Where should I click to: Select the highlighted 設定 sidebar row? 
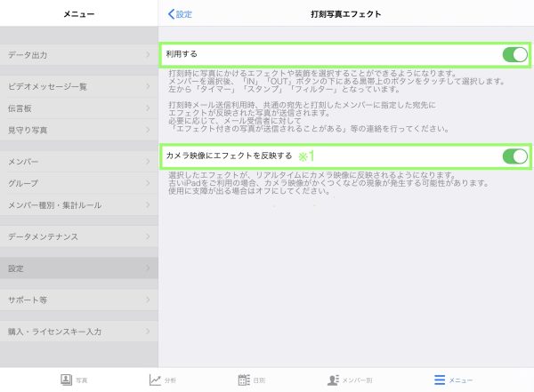click(78, 268)
